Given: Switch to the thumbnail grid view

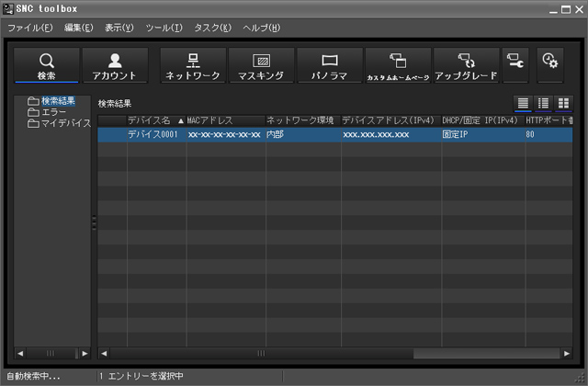Looking at the screenshot, I should [562, 103].
